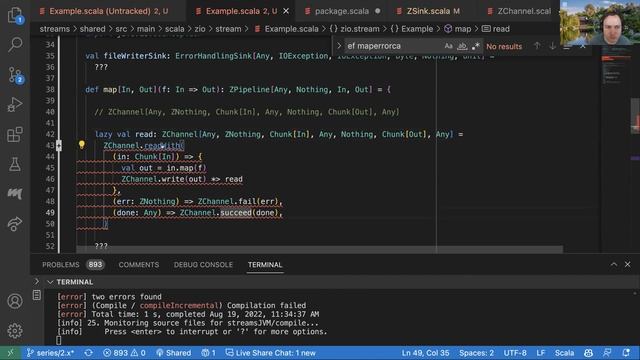The image size is (640, 360).
Task: Toggle Use Regular Expression in find widget
Action: [476, 46]
